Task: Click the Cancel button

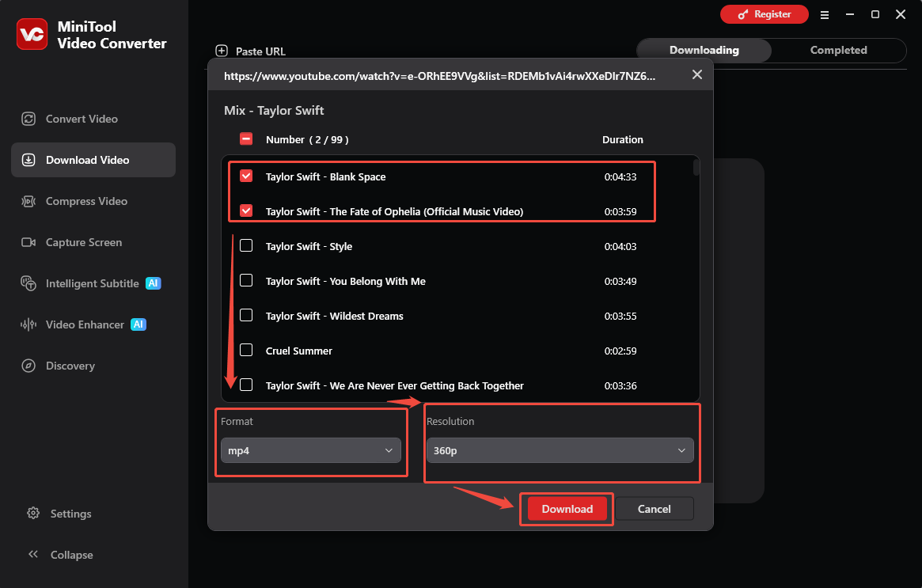Action: coord(654,509)
